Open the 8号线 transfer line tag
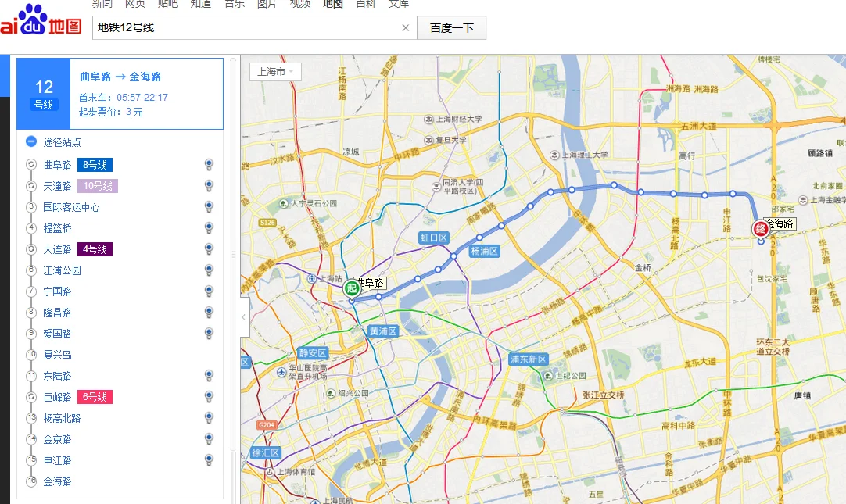 coord(95,165)
